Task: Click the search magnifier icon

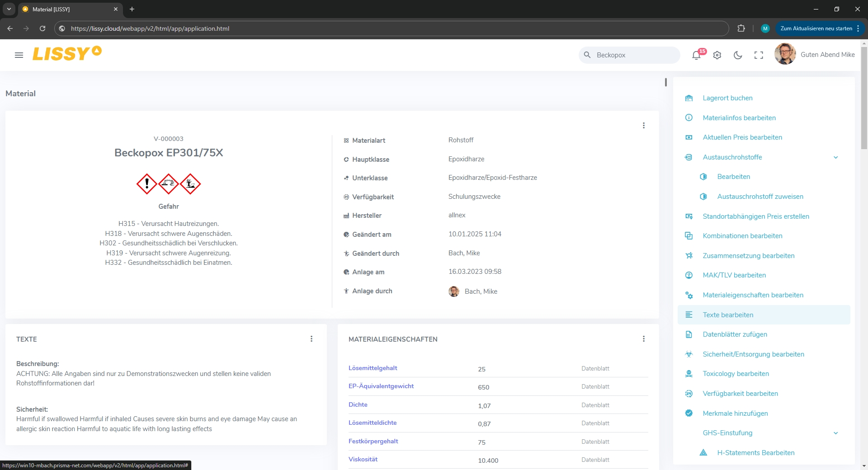Action: click(587, 55)
